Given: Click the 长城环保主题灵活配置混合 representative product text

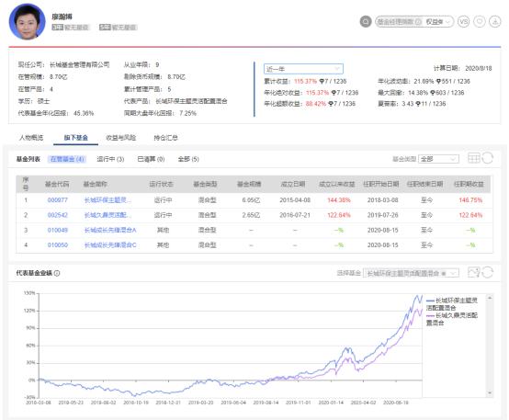Looking at the screenshot, I should pos(191,101).
